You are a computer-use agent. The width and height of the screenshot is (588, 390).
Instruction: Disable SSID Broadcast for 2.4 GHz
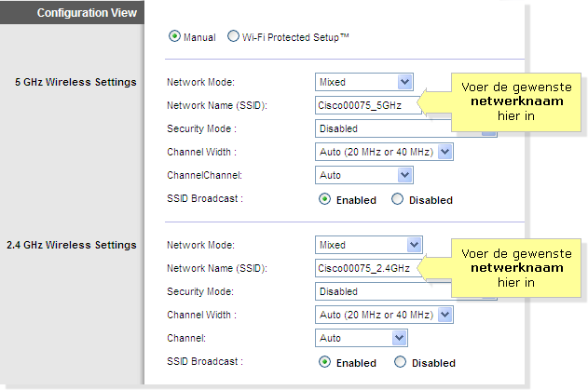pyautogui.click(x=400, y=362)
